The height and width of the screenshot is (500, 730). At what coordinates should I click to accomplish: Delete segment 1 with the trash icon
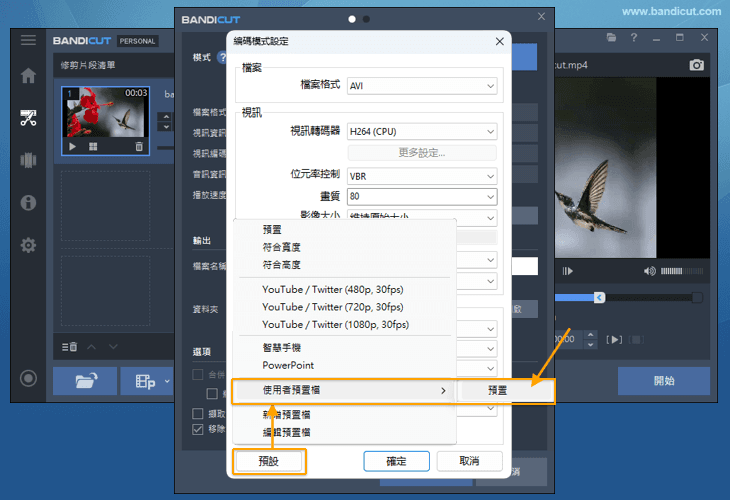(x=139, y=147)
